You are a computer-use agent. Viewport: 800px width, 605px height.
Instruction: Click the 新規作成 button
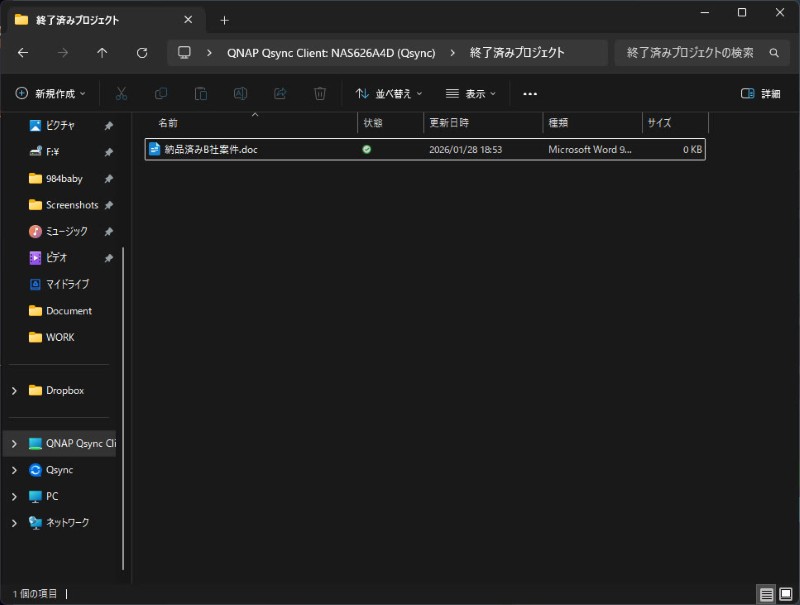[x=51, y=93]
